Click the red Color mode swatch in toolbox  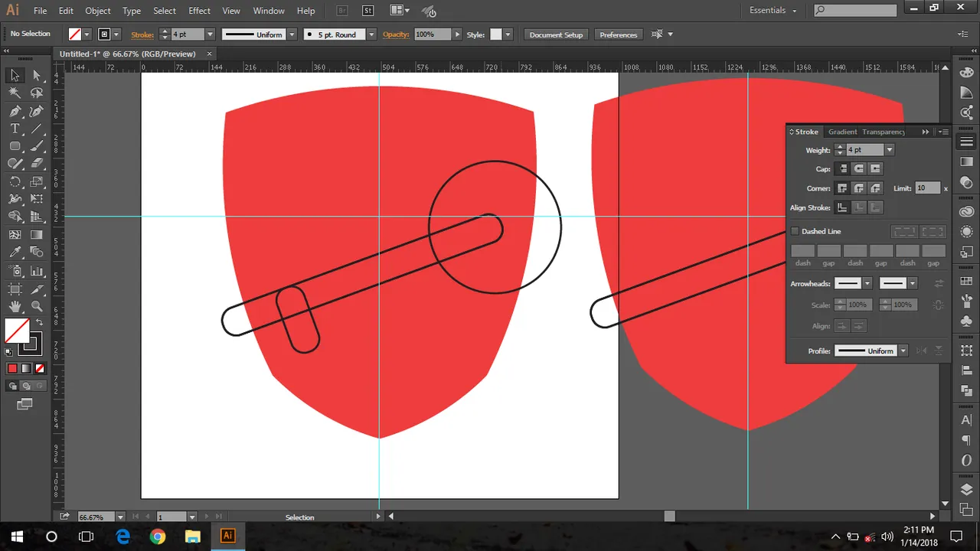[x=12, y=368]
